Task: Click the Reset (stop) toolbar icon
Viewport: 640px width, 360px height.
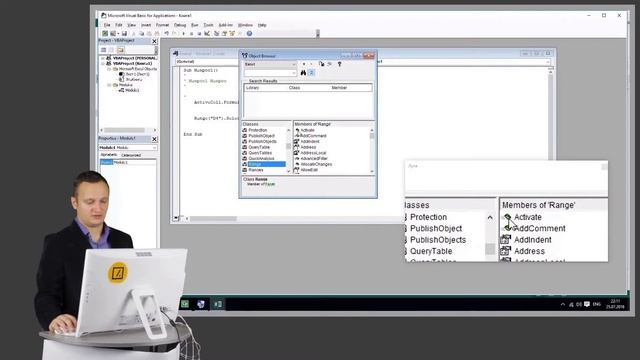Action: coord(199,33)
